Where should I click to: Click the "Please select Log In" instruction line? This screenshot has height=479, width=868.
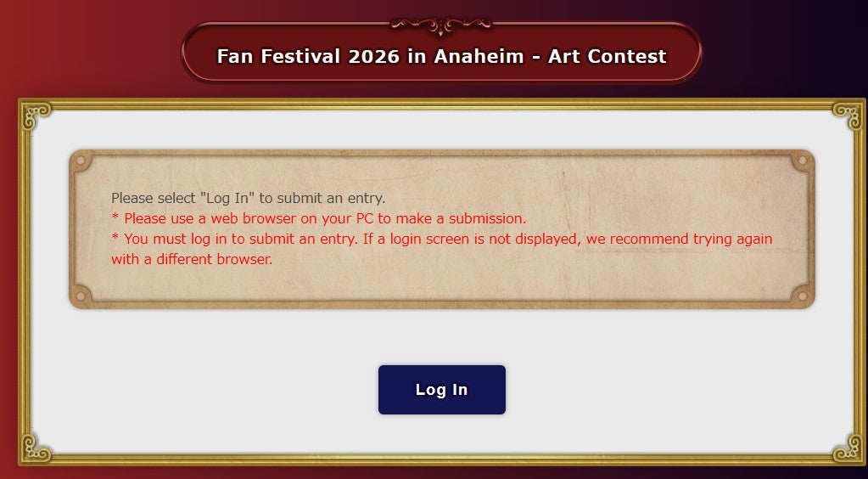click(x=248, y=198)
